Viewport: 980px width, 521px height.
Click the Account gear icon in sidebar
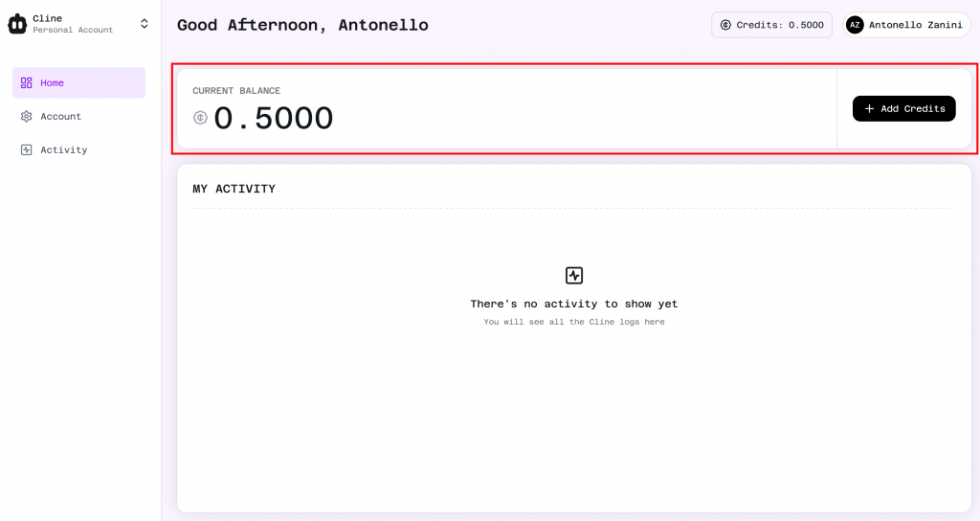pyautogui.click(x=27, y=117)
